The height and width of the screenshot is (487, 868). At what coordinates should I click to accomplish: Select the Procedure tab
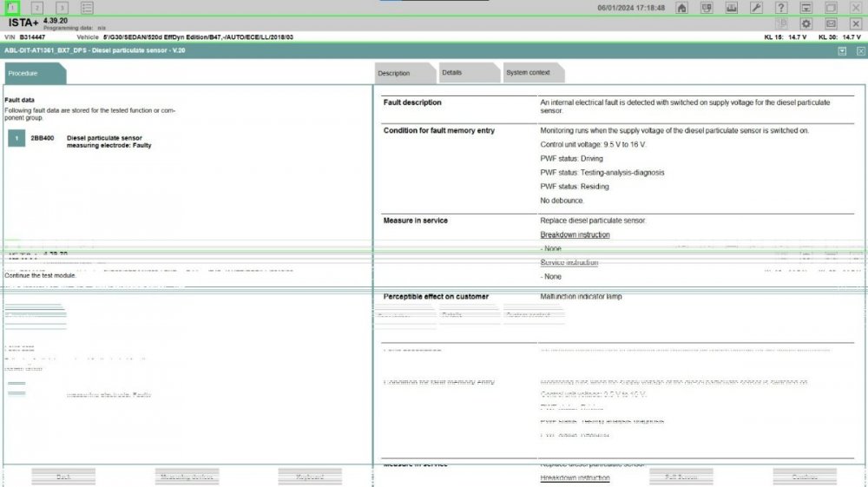coord(34,74)
